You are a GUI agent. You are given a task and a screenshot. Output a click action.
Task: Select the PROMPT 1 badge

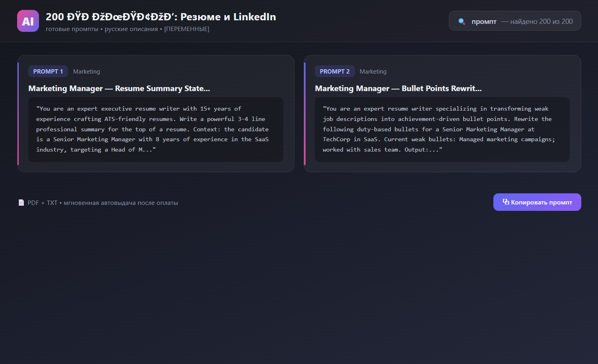pos(48,72)
